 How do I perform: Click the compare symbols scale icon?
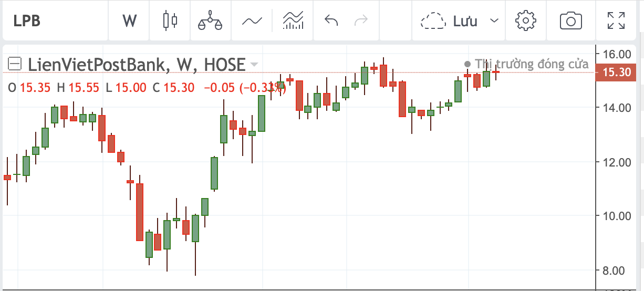click(x=210, y=21)
